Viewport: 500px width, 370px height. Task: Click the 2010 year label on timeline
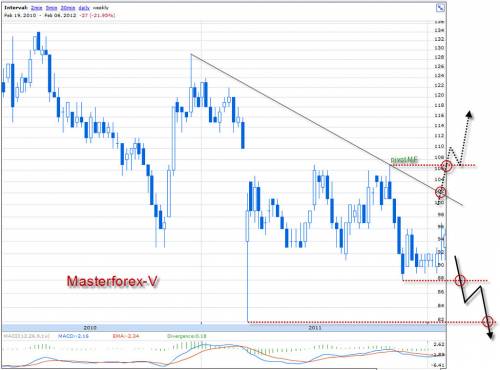point(90,328)
